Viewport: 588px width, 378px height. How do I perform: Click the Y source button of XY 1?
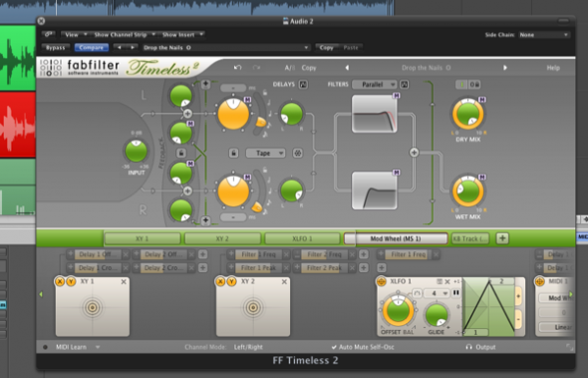click(71, 281)
